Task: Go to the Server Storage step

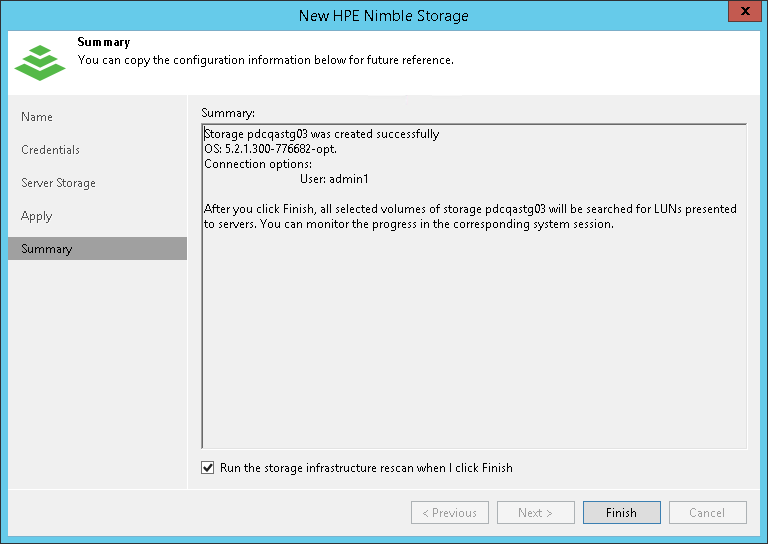Action: 58,183
